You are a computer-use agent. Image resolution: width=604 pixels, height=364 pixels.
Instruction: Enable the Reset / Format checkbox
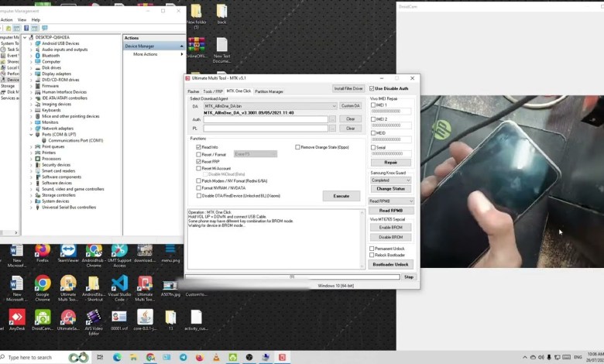(199, 154)
